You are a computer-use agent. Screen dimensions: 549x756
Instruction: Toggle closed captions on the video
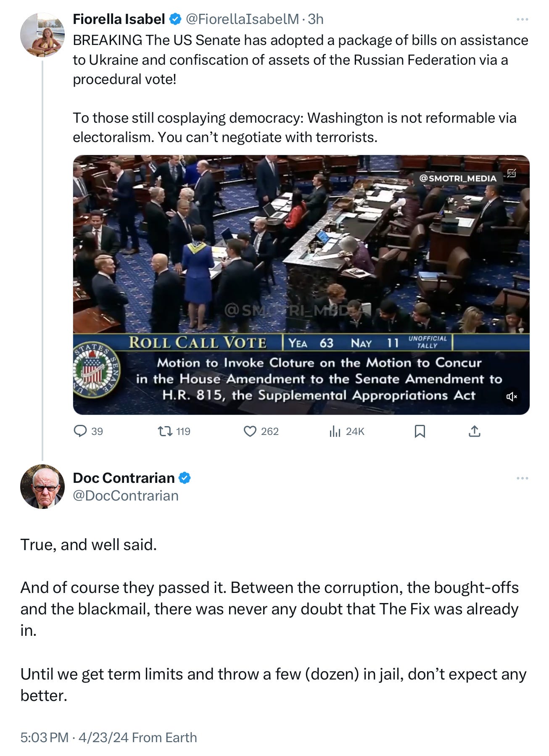(512, 173)
